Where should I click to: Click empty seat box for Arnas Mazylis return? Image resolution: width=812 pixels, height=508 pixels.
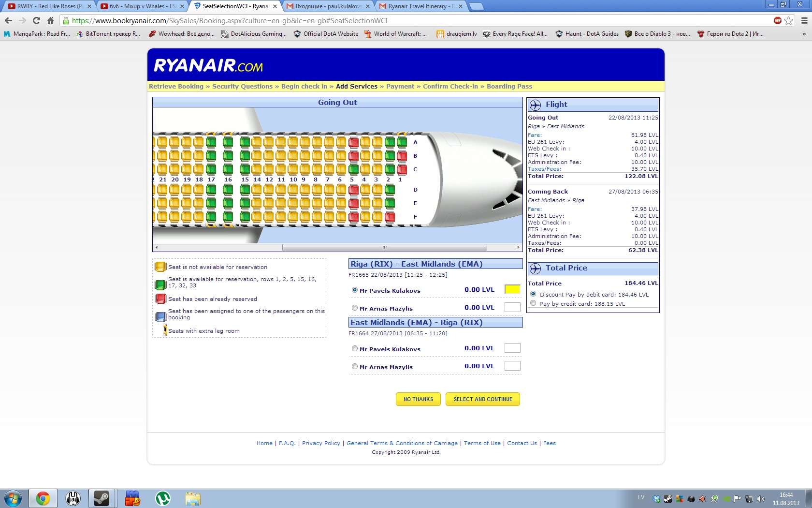pyautogui.click(x=512, y=366)
